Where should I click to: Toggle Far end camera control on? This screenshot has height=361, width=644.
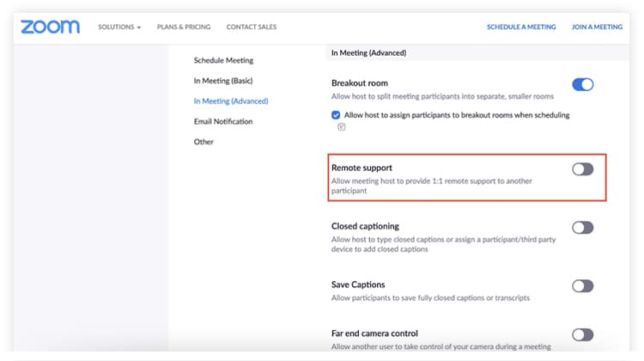tap(582, 334)
